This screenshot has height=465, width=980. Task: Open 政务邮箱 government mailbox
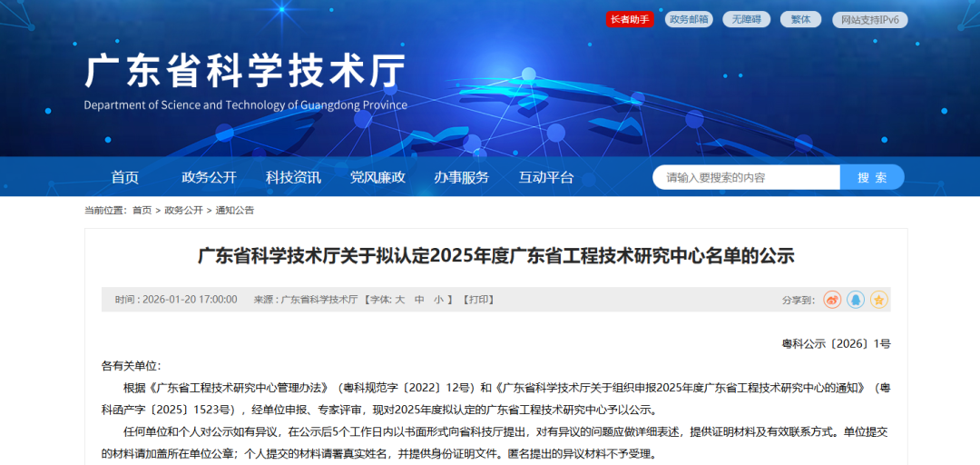pyautogui.click(x=689, y=19)
